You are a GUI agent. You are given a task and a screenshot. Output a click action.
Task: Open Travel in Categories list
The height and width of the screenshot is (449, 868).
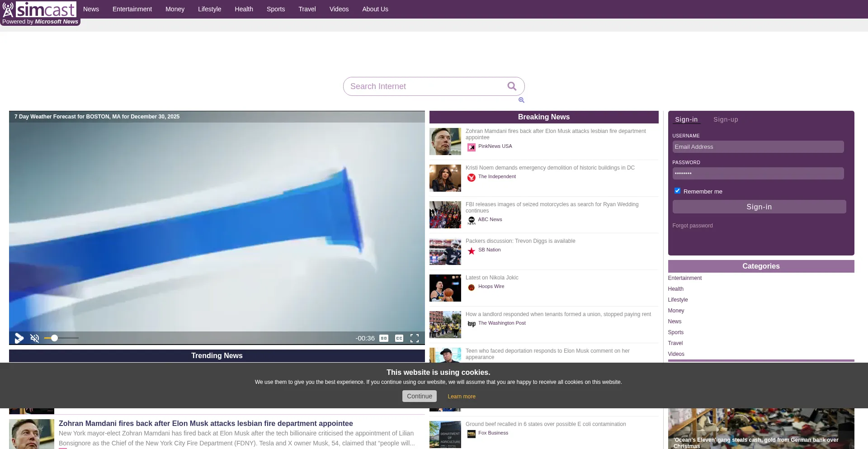click(x=675, y=343)
